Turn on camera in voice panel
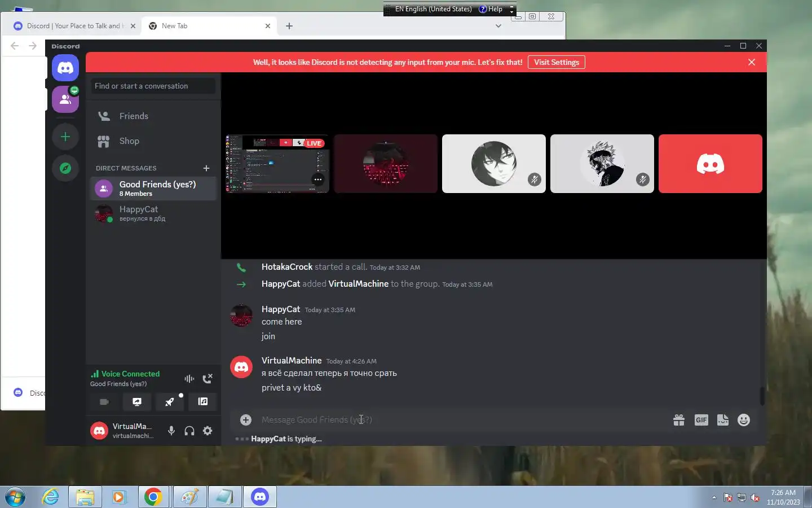Image resolution: width=812 pixels, height=508 pixels. [x=104, y=402]
